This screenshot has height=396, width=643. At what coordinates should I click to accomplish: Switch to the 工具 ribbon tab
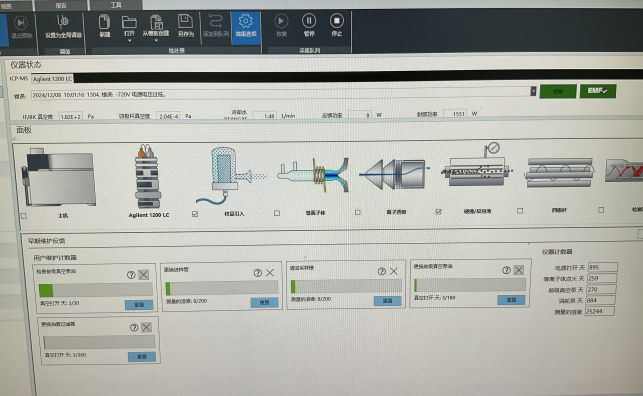point(116,5)
